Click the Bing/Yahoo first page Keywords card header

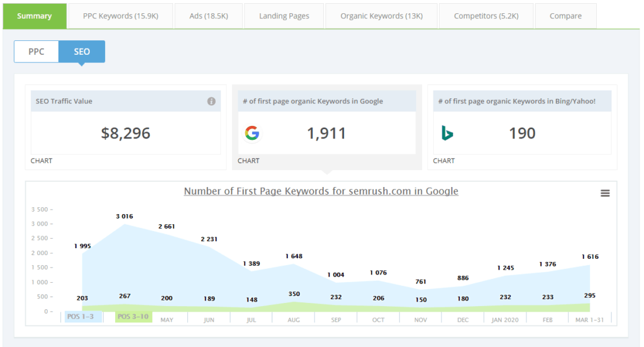(x=522, y=101)
